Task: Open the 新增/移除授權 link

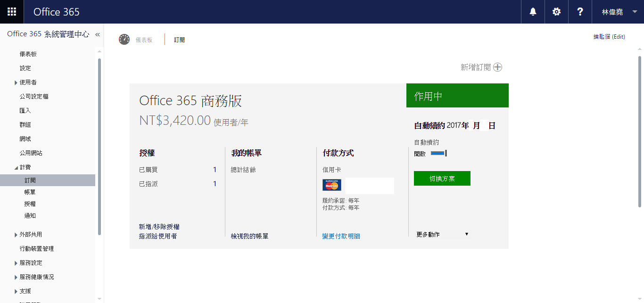Action: coord(159,227)
